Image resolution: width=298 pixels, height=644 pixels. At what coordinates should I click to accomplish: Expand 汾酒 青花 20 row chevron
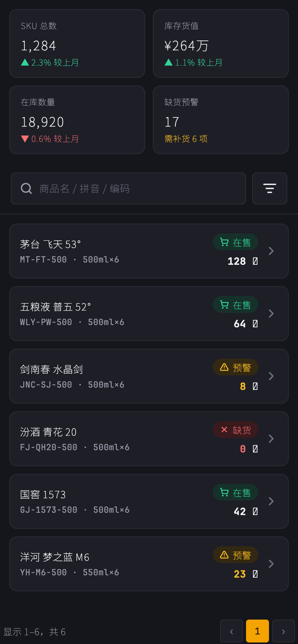(x=271, y=439)
